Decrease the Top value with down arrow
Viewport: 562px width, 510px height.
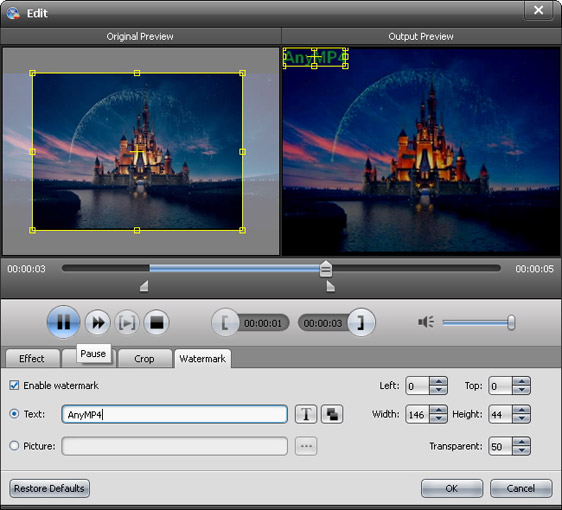click(x=521, y=390)
